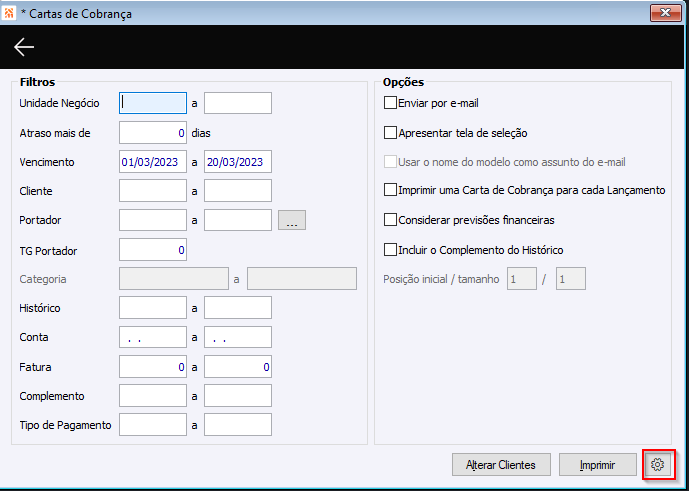Click the TG Portador field
Viewport: 689px width, 491px height.
(153, 250)
